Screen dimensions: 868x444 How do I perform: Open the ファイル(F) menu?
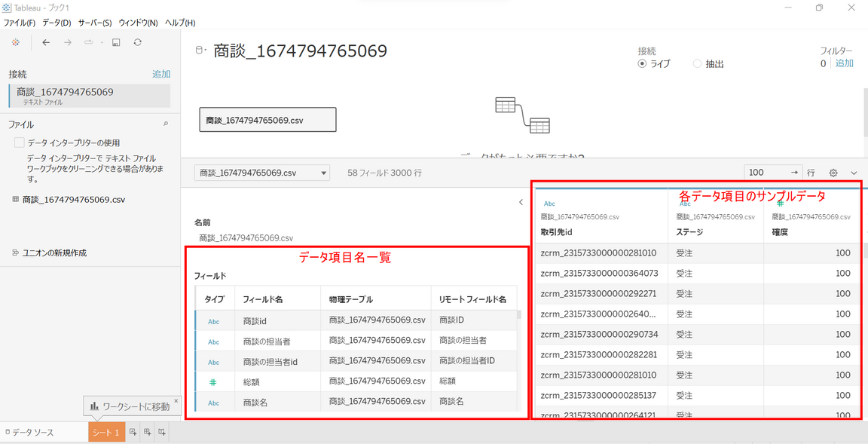point(20,23)
